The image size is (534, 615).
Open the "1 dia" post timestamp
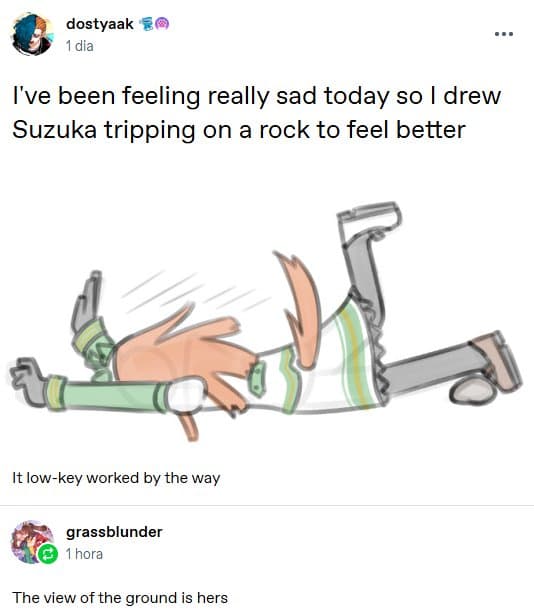80,46
